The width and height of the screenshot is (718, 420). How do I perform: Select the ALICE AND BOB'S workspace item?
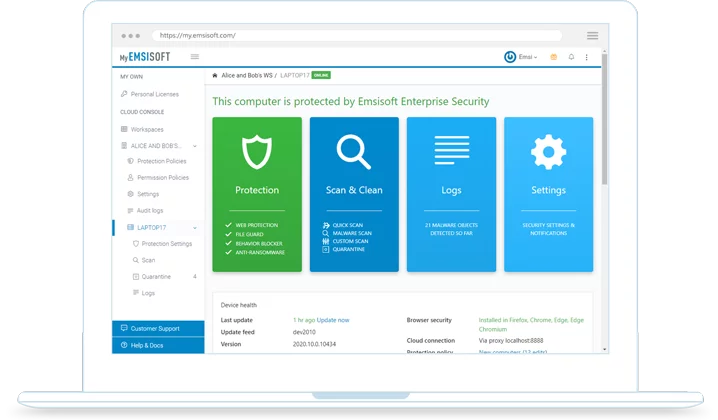point(156,146)
